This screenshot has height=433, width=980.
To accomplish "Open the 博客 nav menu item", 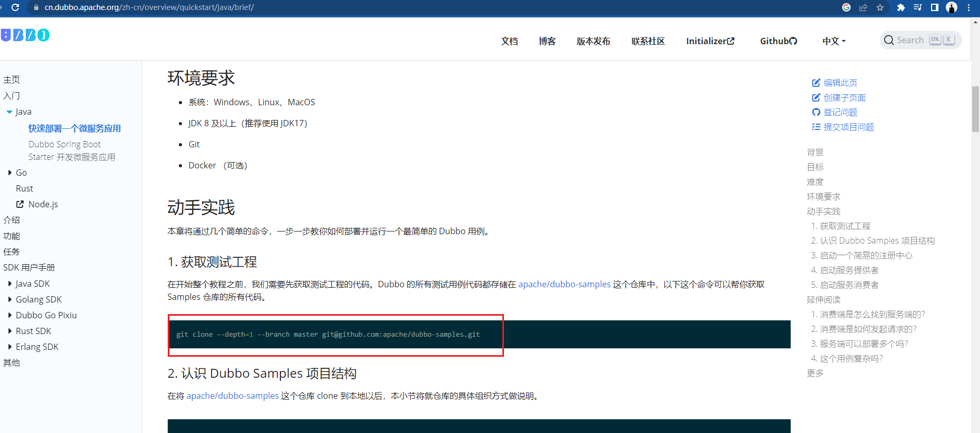I will point(547,41).
